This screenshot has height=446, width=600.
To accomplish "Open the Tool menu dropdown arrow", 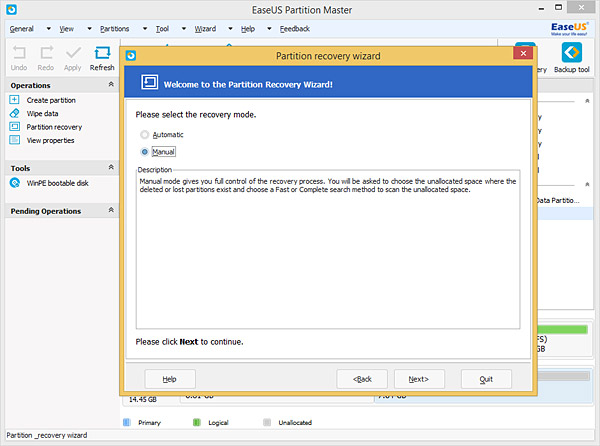I will click(x=184, y=28).
